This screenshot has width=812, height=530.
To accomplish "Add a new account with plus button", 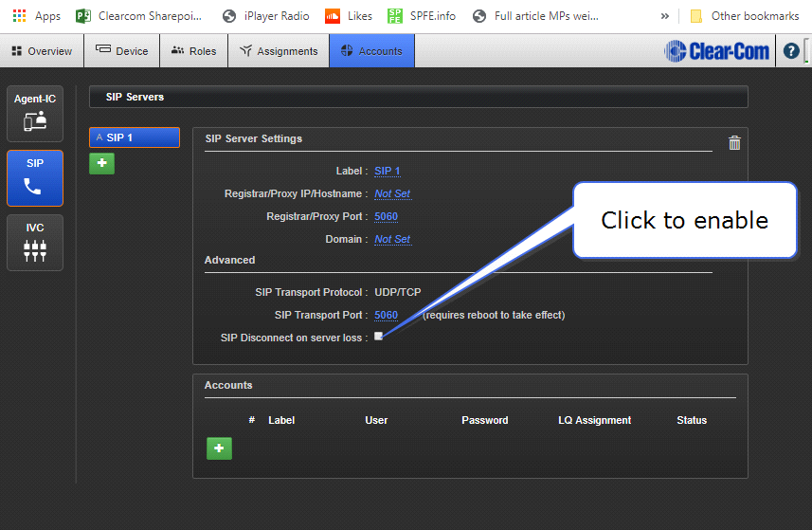I will (x=219, y=448).
